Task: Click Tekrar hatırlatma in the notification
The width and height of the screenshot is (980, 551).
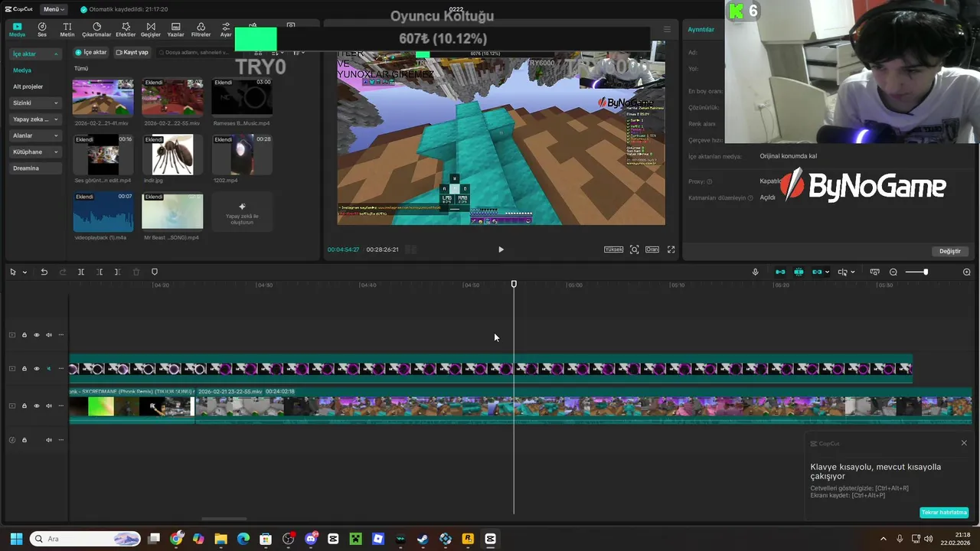Action: click(x=945, y=513)
